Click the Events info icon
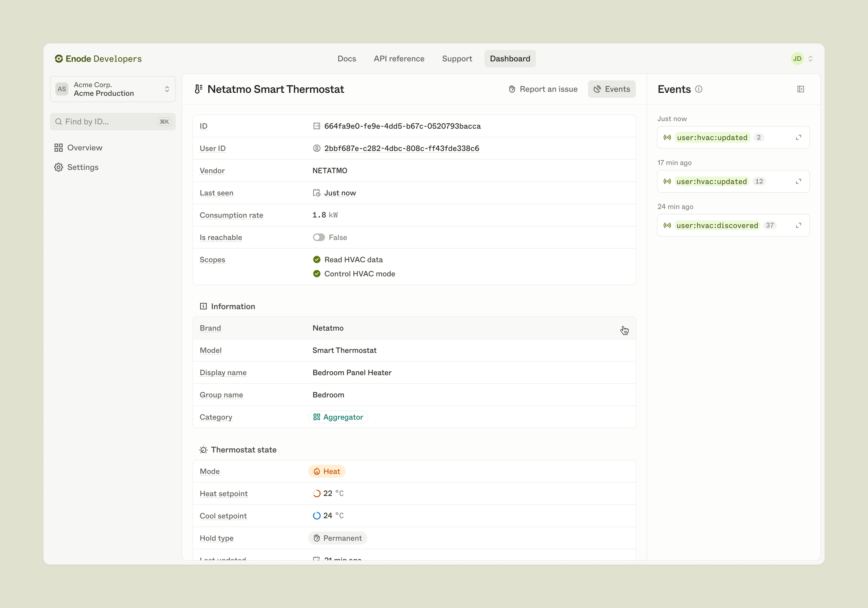Screen dimensions: 868x608 [x=699, y=89]
